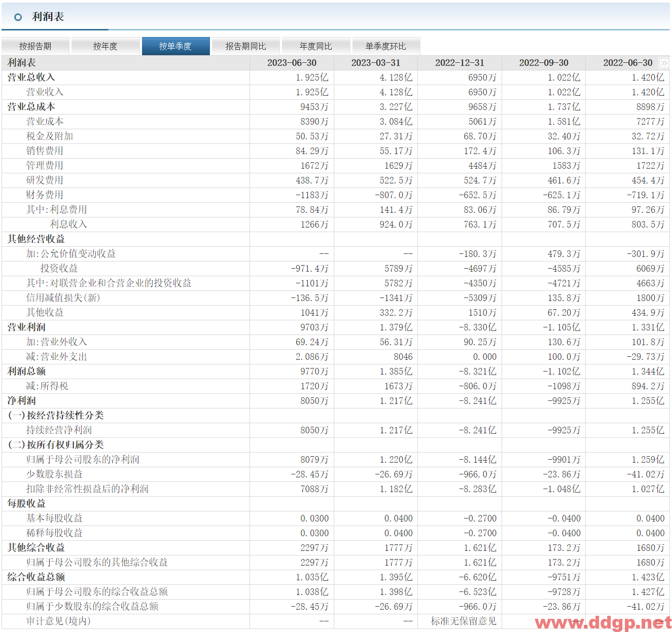
Task: Click the 2022-09-30 column header
Action: tap(544, 63)
